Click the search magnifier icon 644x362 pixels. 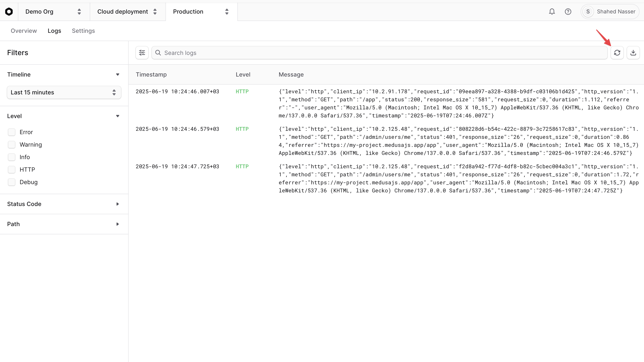pyautogui.click(x=158, y=53)
